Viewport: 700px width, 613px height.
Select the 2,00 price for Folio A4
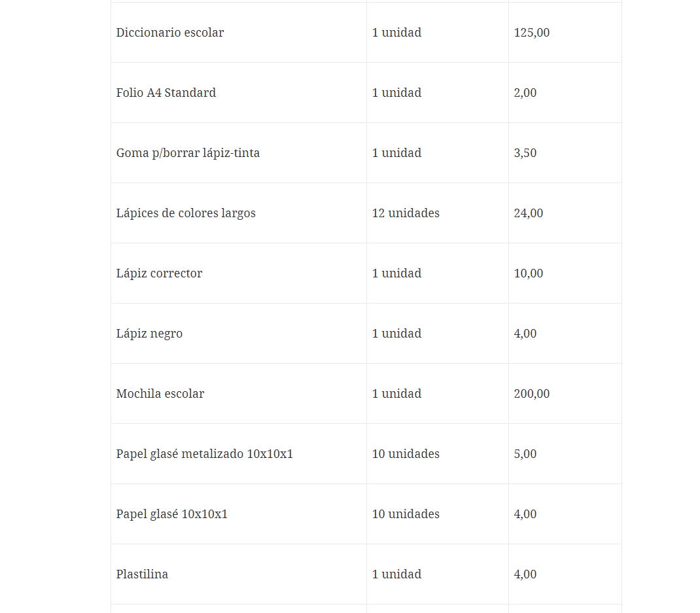tap(525, 93)
